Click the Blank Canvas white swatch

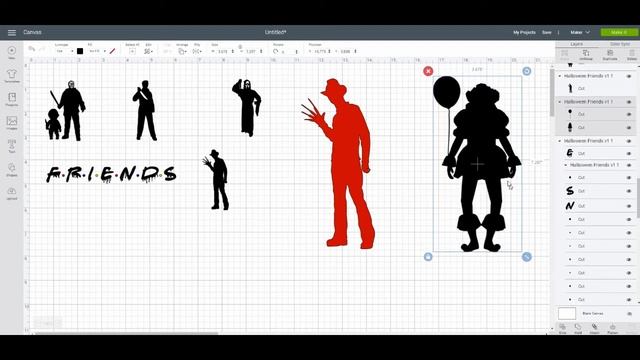pyautogui.click(x=567, y=313)
